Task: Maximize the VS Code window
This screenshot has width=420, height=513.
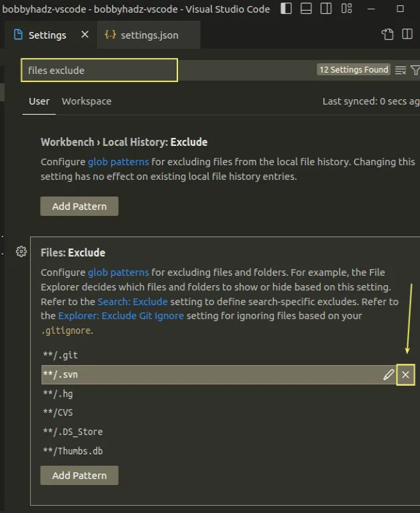Action: 400,9
